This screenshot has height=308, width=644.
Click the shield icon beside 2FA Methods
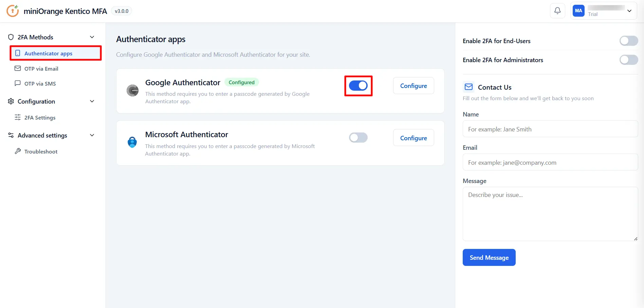click(11, 37)
